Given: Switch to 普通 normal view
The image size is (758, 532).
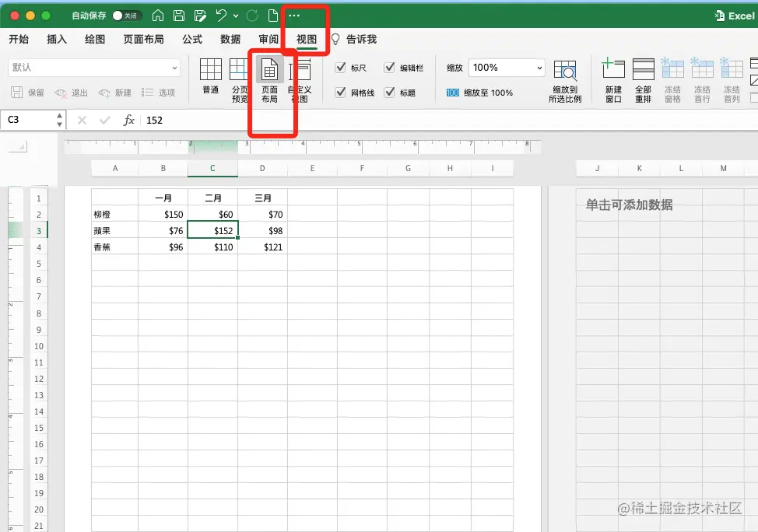Looking at the screenshot, I should tap(211, 76).
